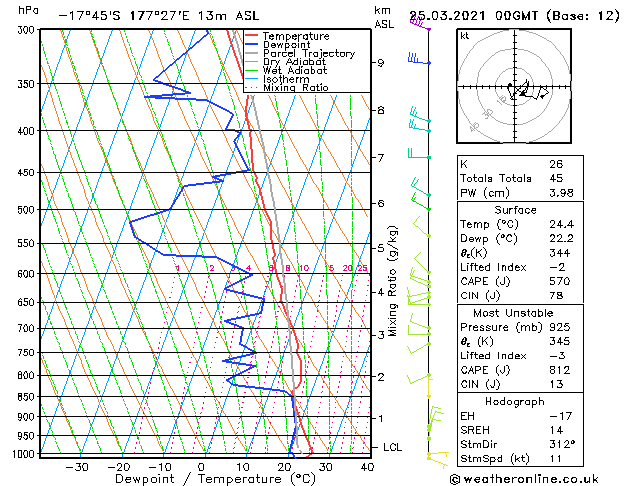The height and width of the screenshot is (486, 629).
Task: Click the Isotherm legend entry
Action: tap(277, 79)
